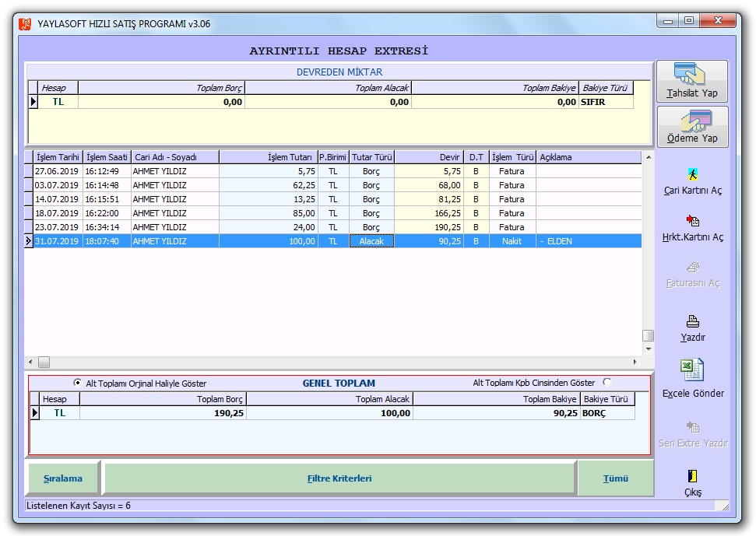
Task: Close the Yaylasoft window
Action: (718, 21)
